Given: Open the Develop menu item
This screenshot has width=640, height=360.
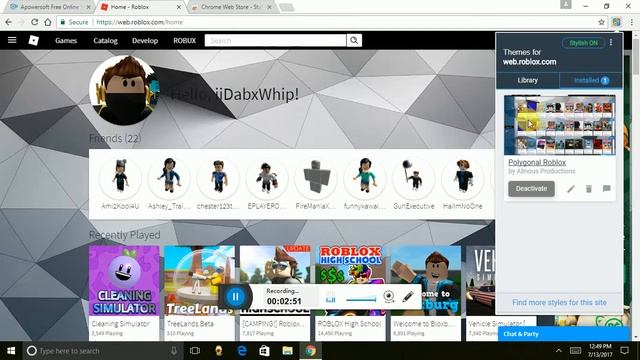Looking at the screenshot, I should (x=145, y=40).
